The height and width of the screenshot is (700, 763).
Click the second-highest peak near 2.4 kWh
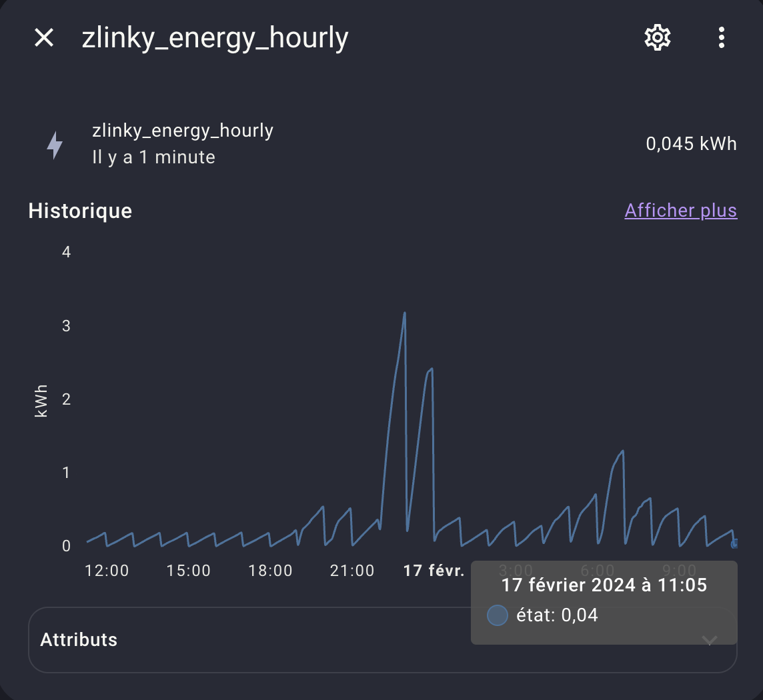pos(431,369)
